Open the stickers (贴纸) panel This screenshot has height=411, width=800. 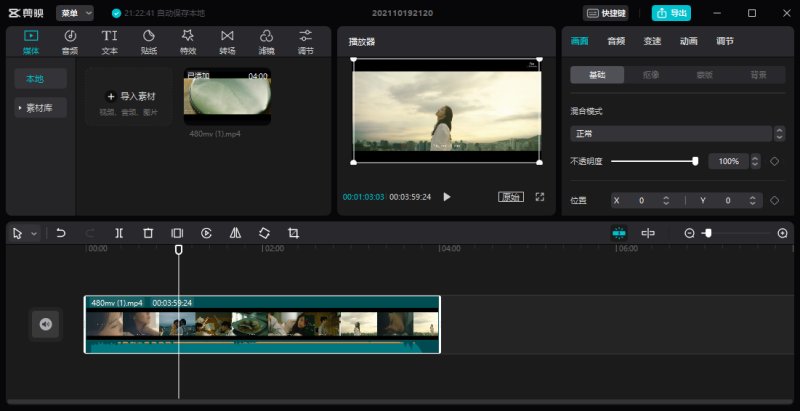[x=148, y=42]
